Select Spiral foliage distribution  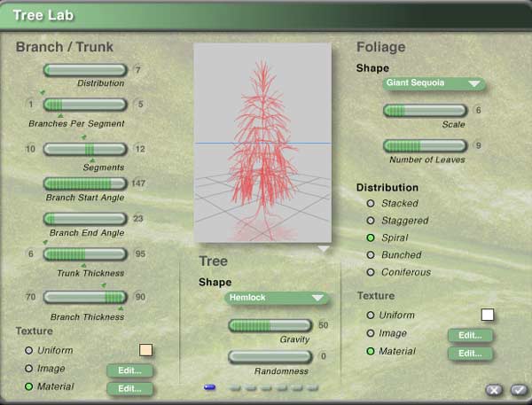coord(371,238)
